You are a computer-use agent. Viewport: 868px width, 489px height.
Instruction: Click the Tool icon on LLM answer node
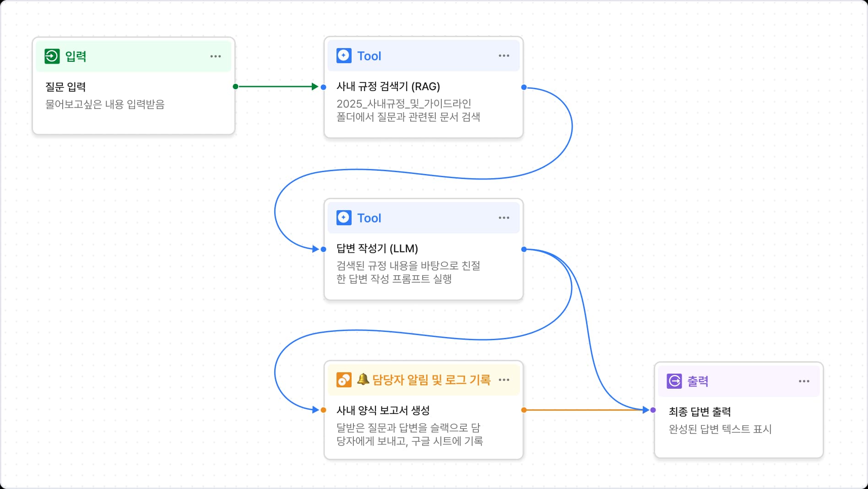(x=344, y=218)
